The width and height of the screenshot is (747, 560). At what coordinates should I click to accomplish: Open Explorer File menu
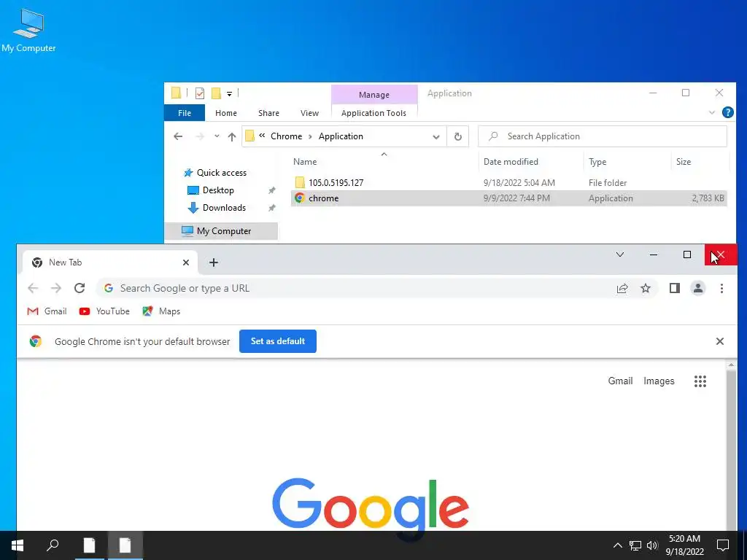185,113
